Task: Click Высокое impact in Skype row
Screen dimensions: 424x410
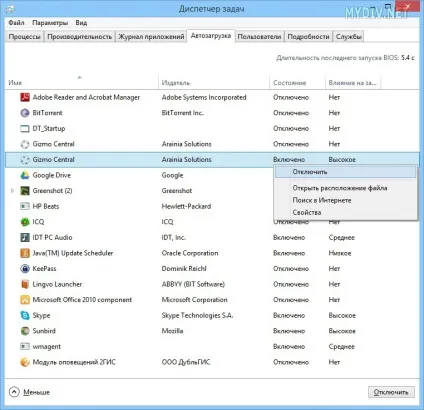Action: tap(342, 315)
